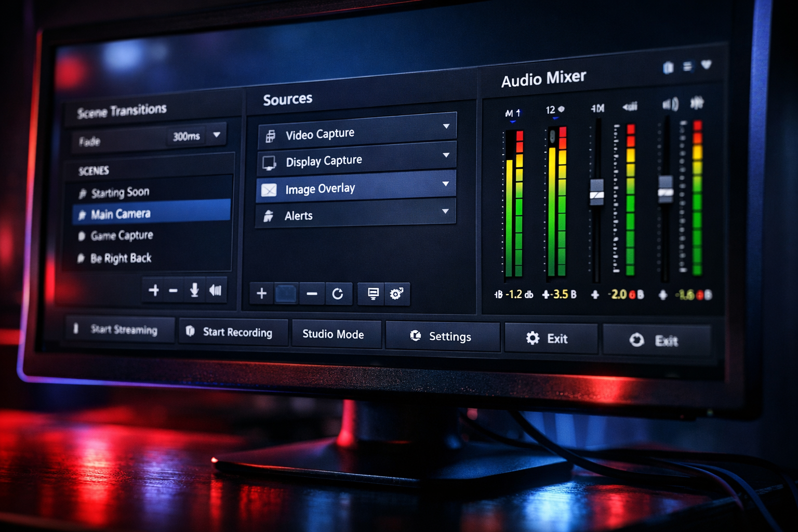Screen dimensions: 798x532
Task: Click the SCENES list header
Action: [x=94, y=171]
